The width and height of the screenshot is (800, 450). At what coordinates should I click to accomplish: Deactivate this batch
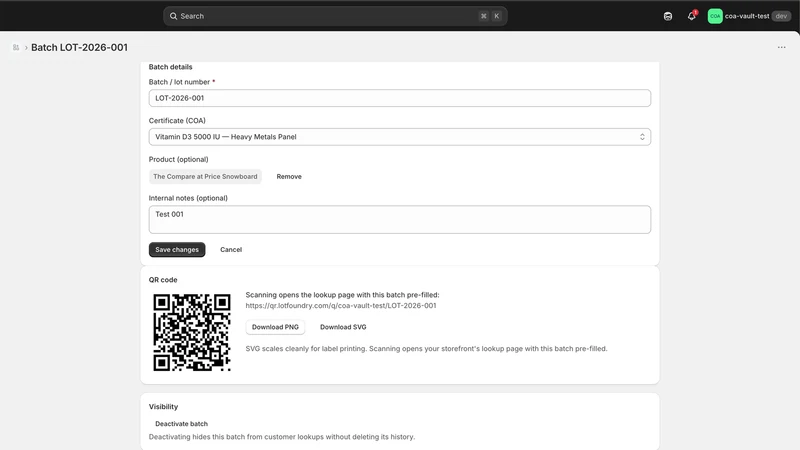(181, 423)
